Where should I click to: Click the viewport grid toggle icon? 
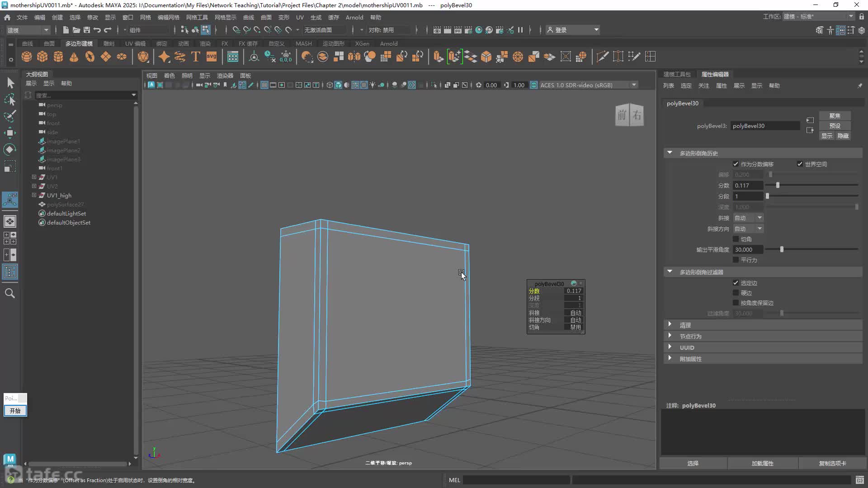[264, 85]
